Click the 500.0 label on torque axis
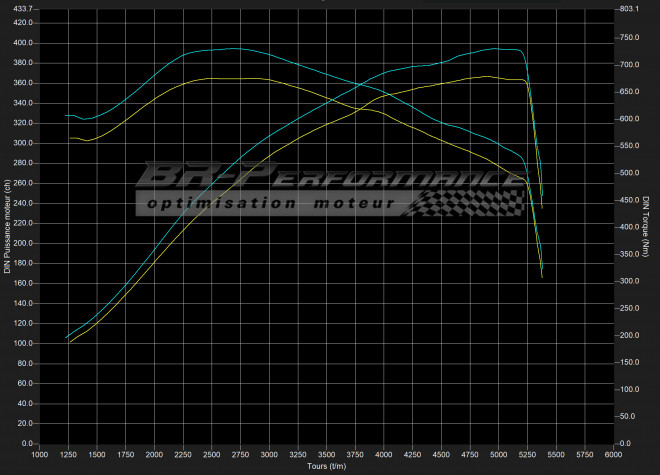Viewport: 660px width, 475px height. 629,173
